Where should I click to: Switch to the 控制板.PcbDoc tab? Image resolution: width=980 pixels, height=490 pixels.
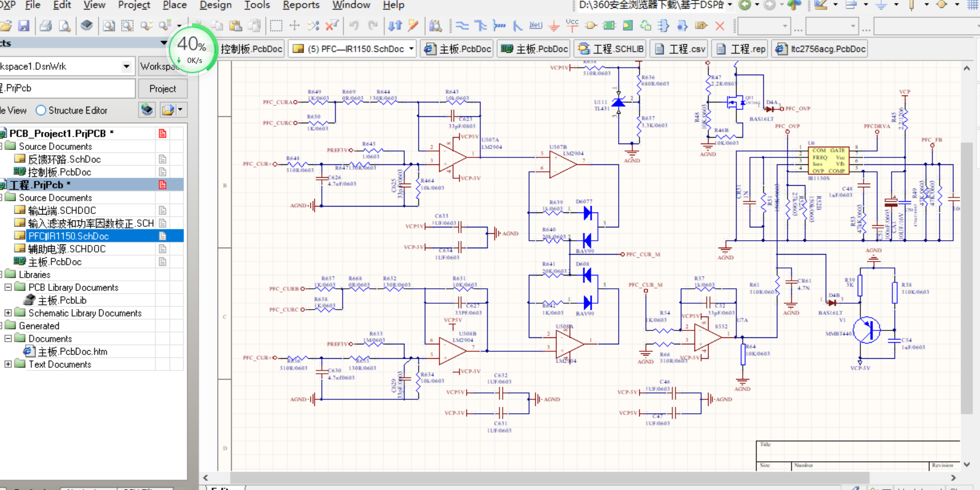[x=251, y=49]
